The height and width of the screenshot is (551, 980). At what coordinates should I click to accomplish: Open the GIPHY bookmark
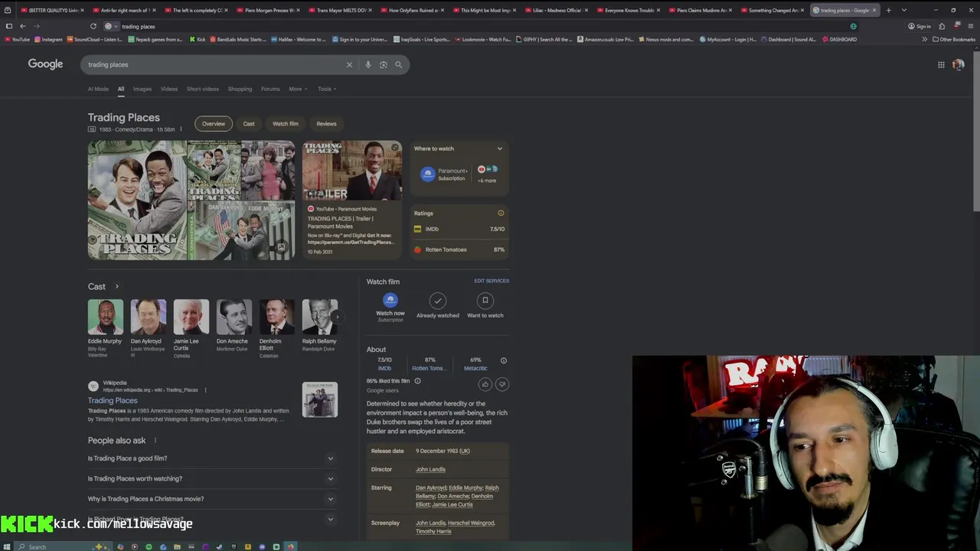click(544, 39)
